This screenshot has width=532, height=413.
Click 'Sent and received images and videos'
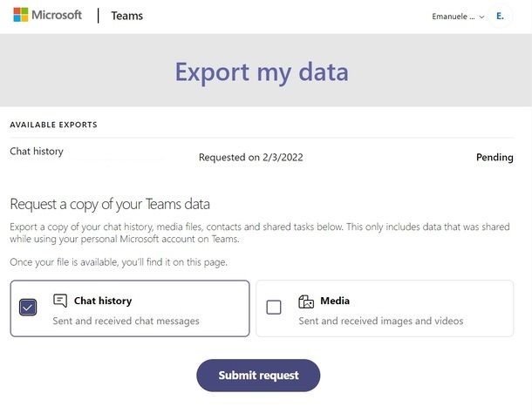(380, 321)
